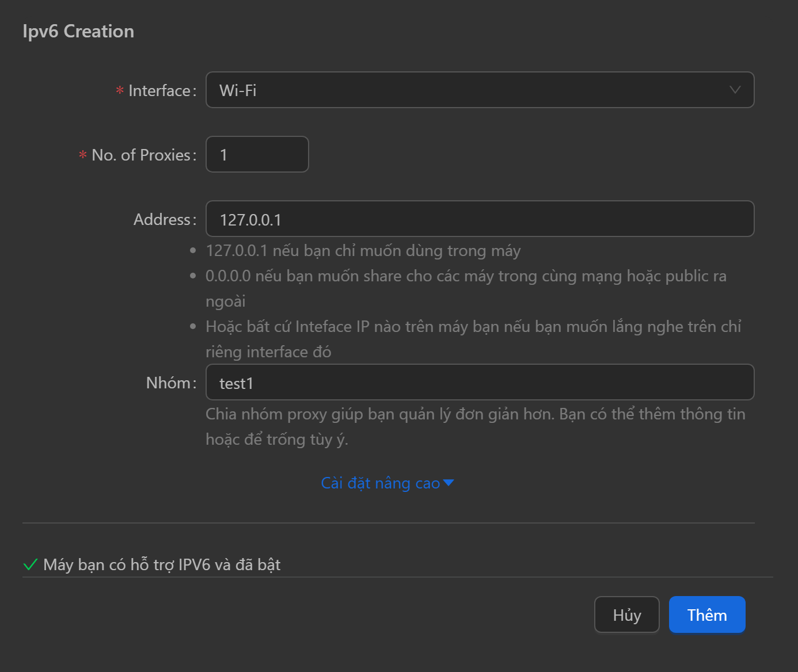Click the No. of Proxies label

tap(141, 155)
